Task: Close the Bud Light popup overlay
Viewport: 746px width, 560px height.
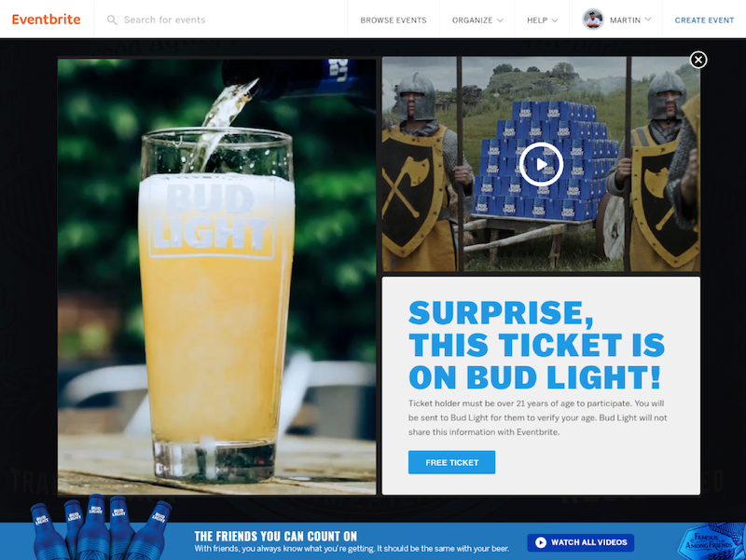Action: [x=698, y=60]
